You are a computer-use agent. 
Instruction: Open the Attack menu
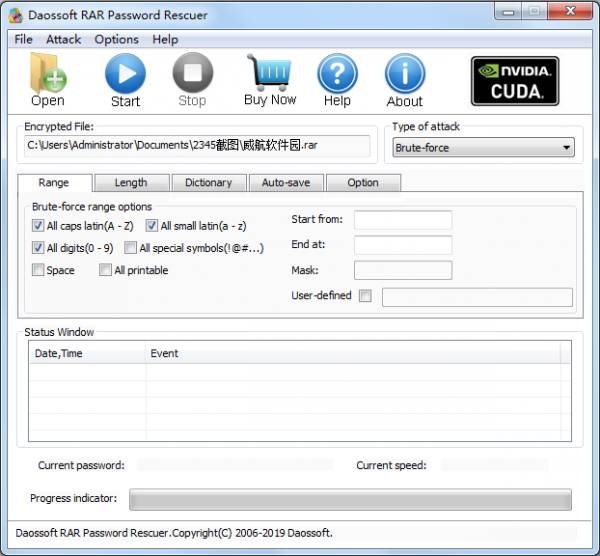pyautogui.click(x=64, y=39)
